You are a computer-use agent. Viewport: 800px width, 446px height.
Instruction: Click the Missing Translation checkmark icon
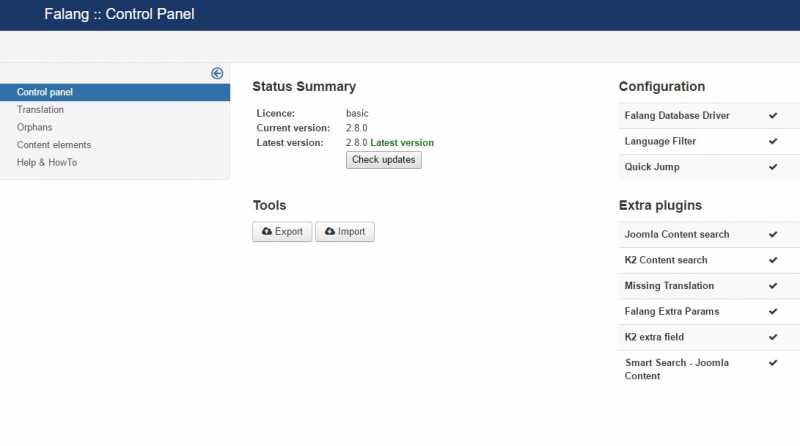[x=773, y=286]
